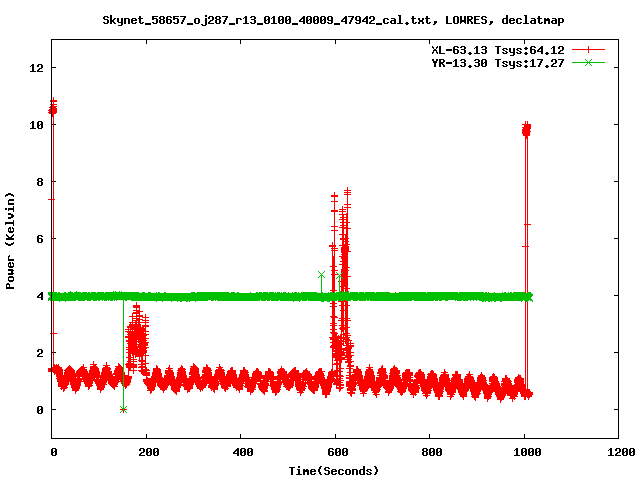Click the red calibration spike cluster near 1000 seconds
The image size is (640, 480).
pos(527,130)
